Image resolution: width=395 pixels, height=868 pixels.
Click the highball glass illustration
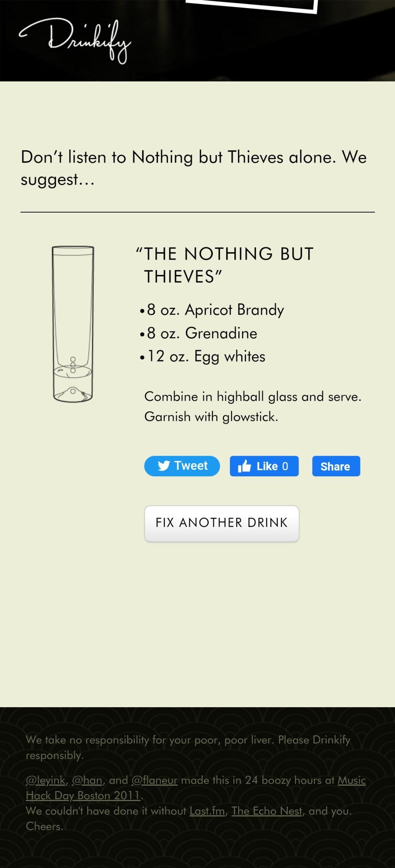pos(72,324)
